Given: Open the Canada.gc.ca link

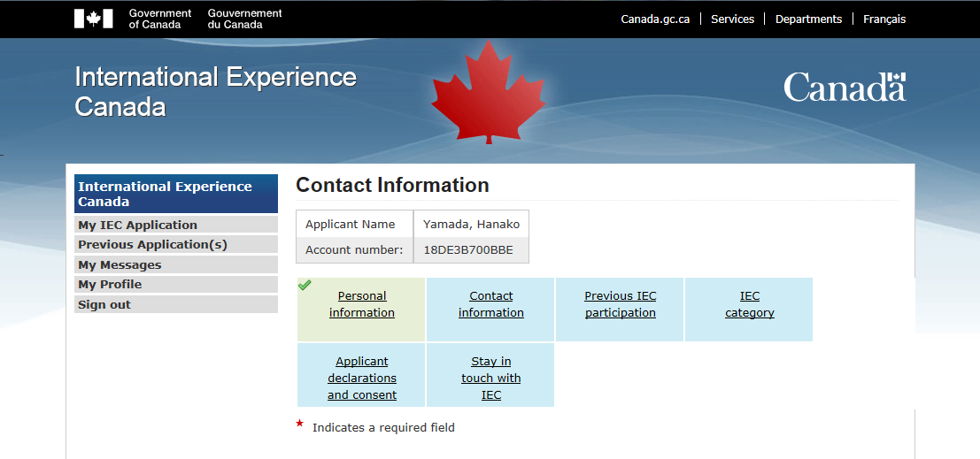Looking at the screenshot, I should (x=655, y=19).
